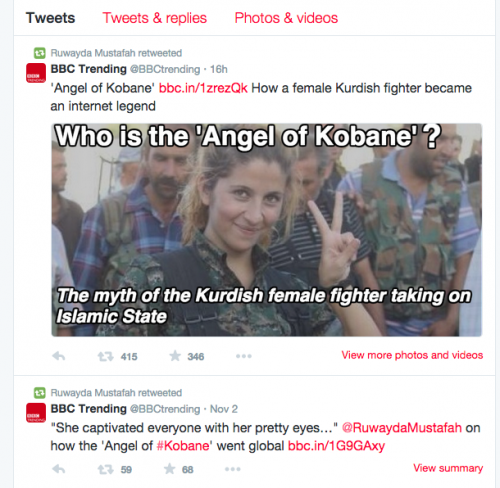Retweet the tweet with 415 retweets
Screen dimensions: 500x488
pos(105,357)
